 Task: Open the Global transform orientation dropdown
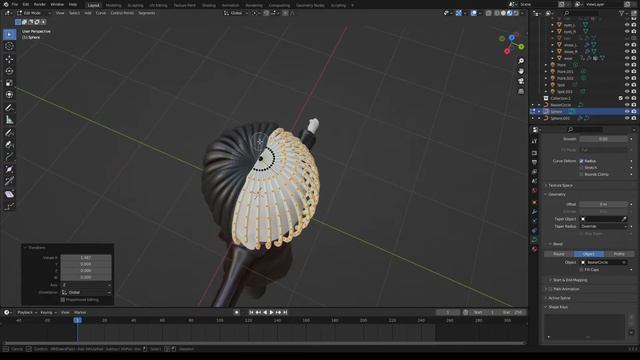point(236,13)
